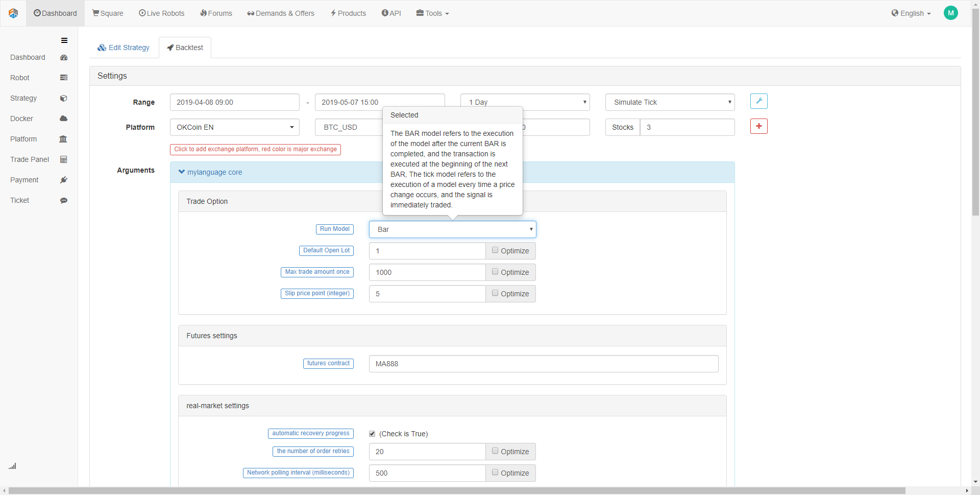Open Demands & Offers in navigation
Image resolution: width=980 pixels, height=495 pixels.
tap(281, 13)
